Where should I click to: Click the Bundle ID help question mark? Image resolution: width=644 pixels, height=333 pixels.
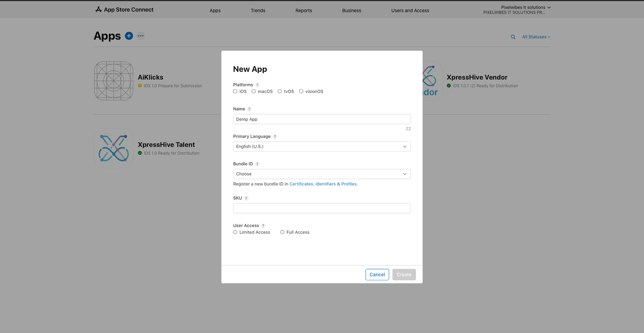click(x=257, y=164)
